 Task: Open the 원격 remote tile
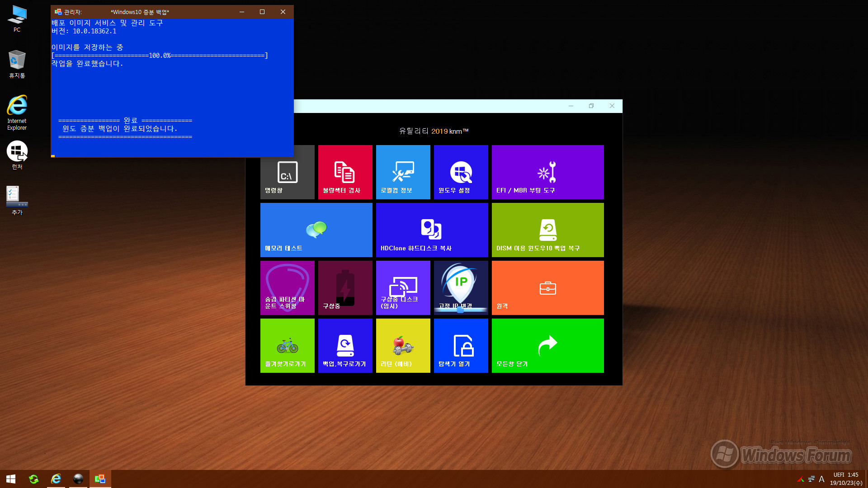coord(547,288)
